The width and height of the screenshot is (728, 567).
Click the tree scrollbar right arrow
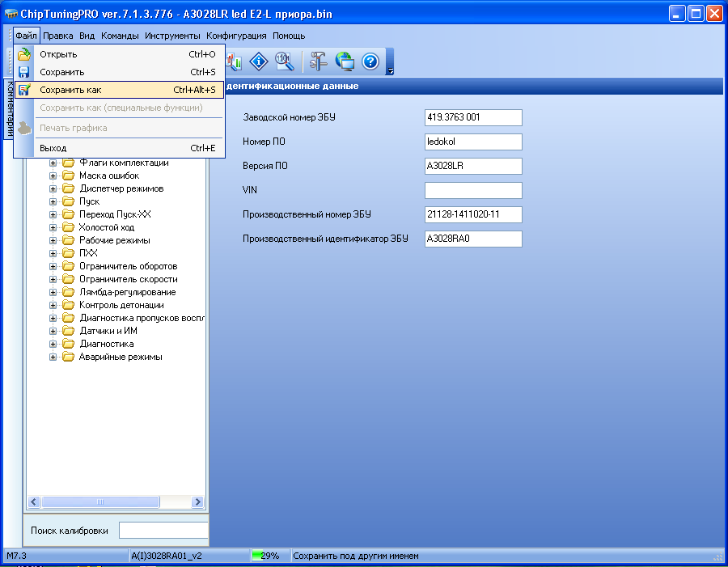198,502
